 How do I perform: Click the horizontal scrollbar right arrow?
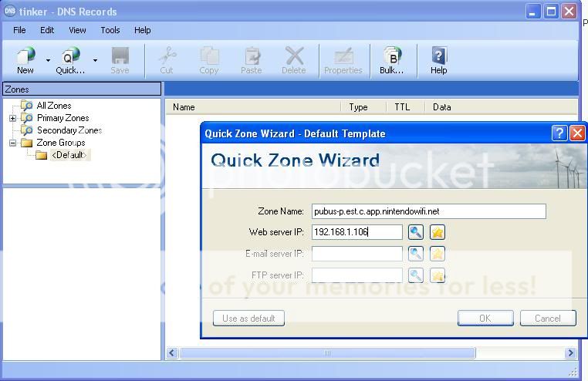point(570,353)
